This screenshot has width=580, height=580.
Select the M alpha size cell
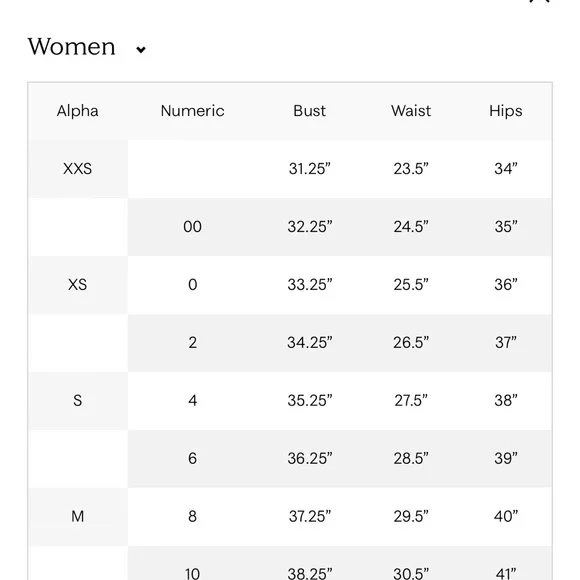point(78,516)
